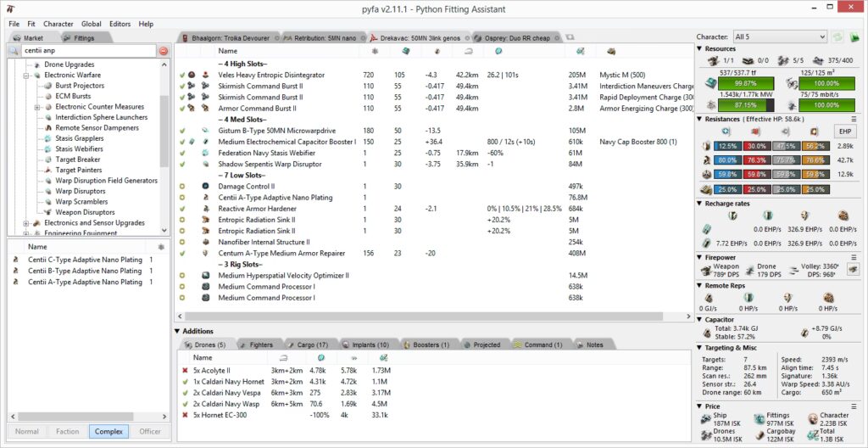Click the search magnifier icon
The image size is (868, 448).
14,51
